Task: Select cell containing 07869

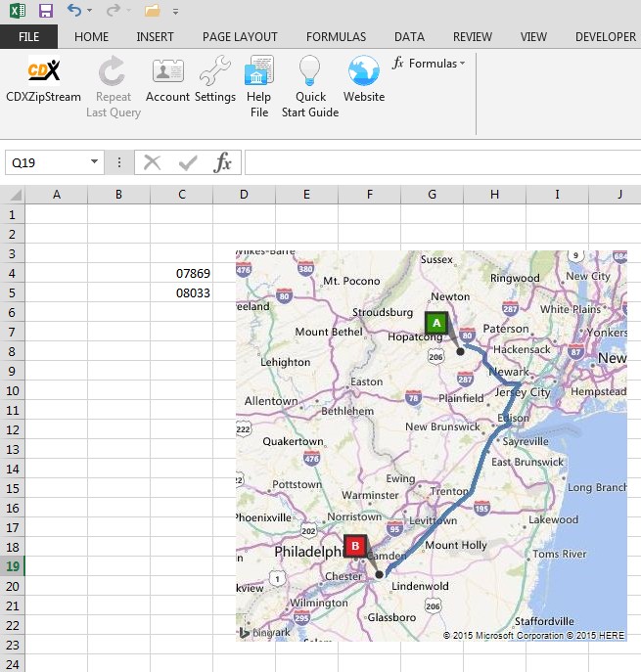Action: coord(181,274)
